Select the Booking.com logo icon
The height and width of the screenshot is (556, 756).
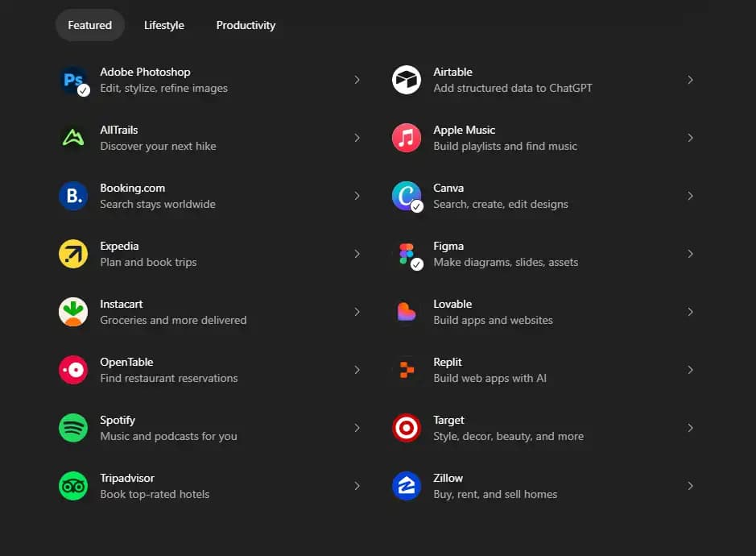73,196
